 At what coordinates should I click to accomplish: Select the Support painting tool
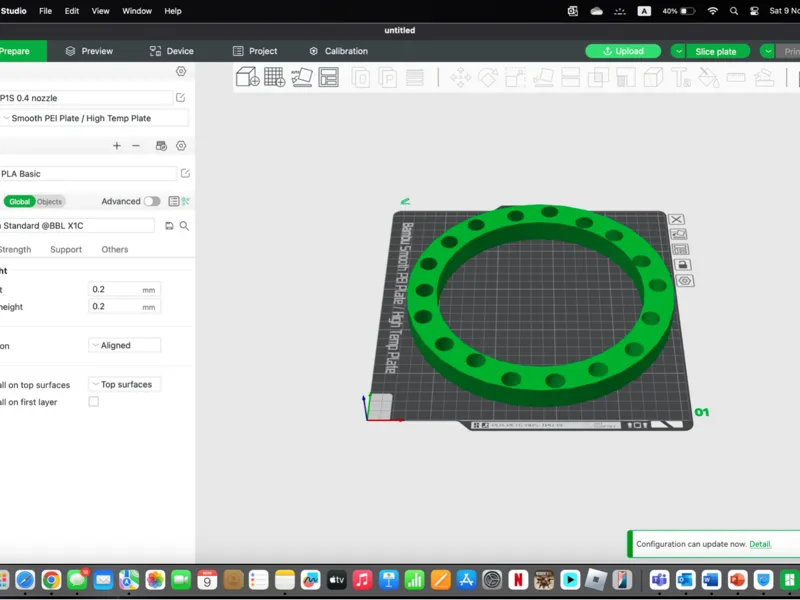click(626, 78)
